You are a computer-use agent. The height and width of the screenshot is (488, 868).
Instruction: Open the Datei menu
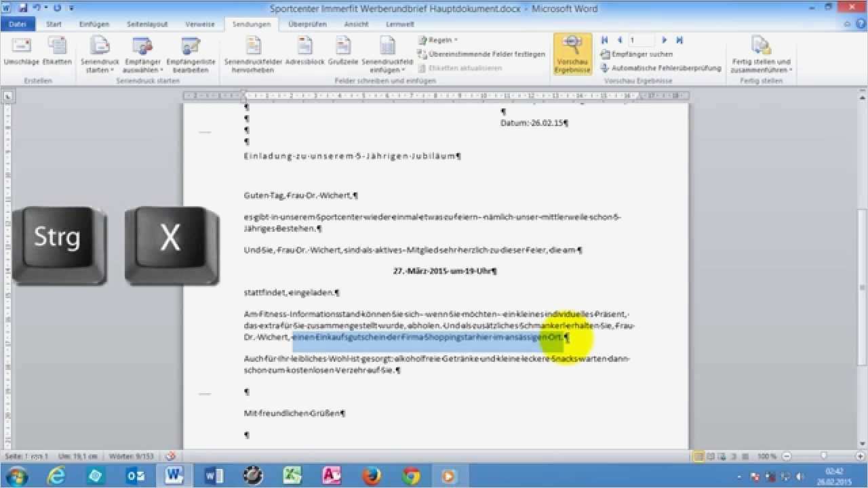point(17,24)
